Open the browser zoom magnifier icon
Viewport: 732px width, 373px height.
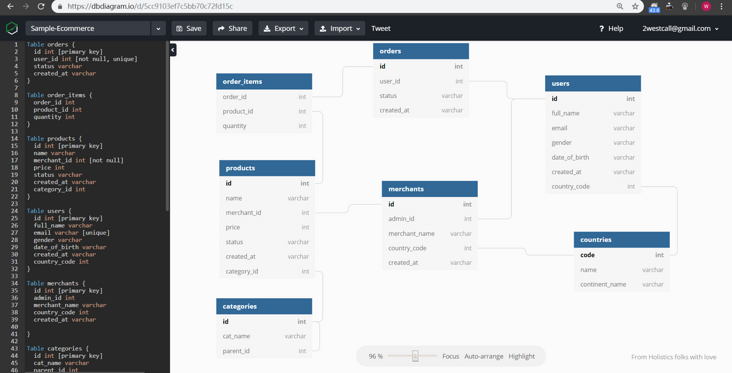620,7
